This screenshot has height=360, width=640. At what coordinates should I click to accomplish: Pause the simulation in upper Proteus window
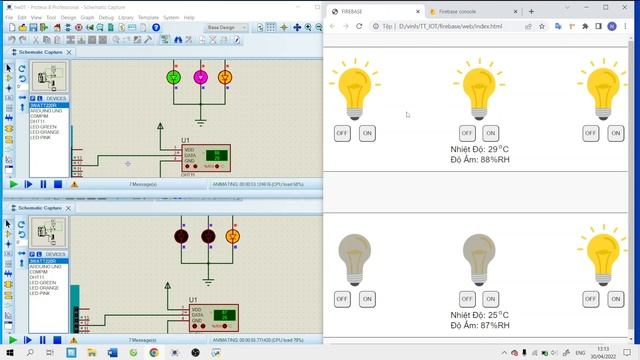(43, 184)
